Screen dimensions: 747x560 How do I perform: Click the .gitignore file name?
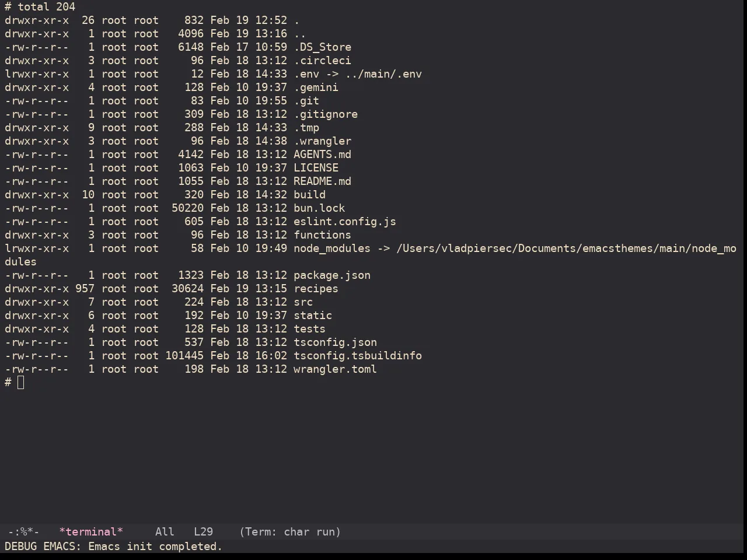click(x=326, y=114)
